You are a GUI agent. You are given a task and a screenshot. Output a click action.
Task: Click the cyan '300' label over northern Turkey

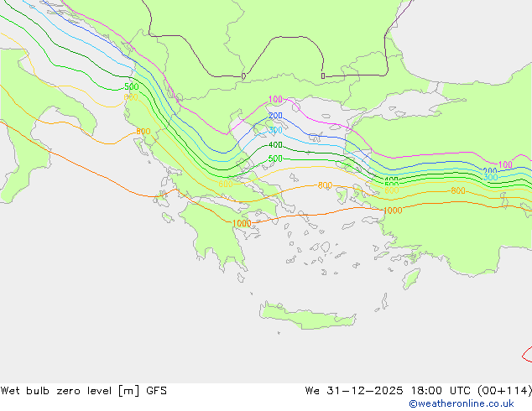490,177
